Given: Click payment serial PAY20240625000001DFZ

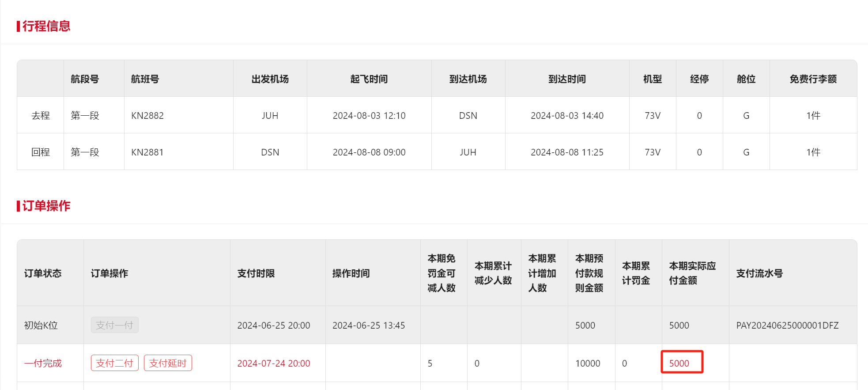Looking at the screenshot, I should pos(787,326).
